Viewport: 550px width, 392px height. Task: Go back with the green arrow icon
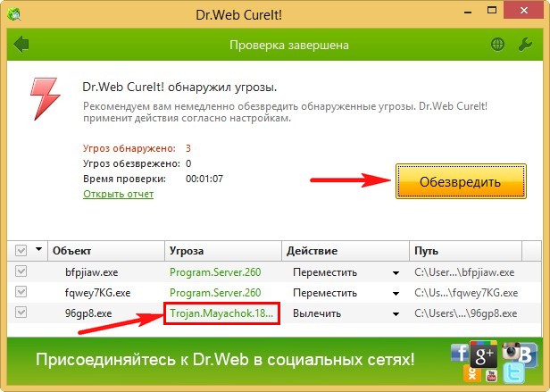pyautogui.click(x=21, y=45)
